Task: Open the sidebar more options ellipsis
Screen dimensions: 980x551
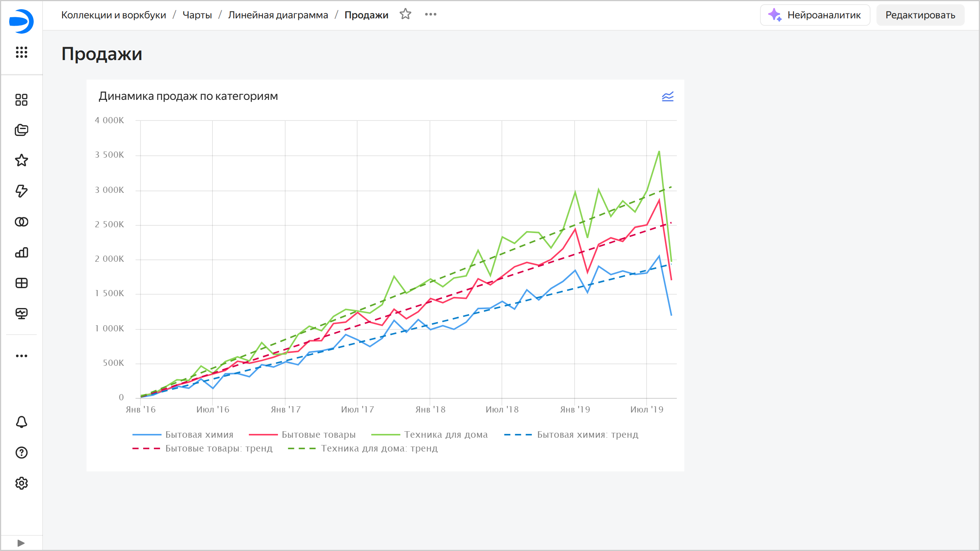Action: [x=21, y=355]
